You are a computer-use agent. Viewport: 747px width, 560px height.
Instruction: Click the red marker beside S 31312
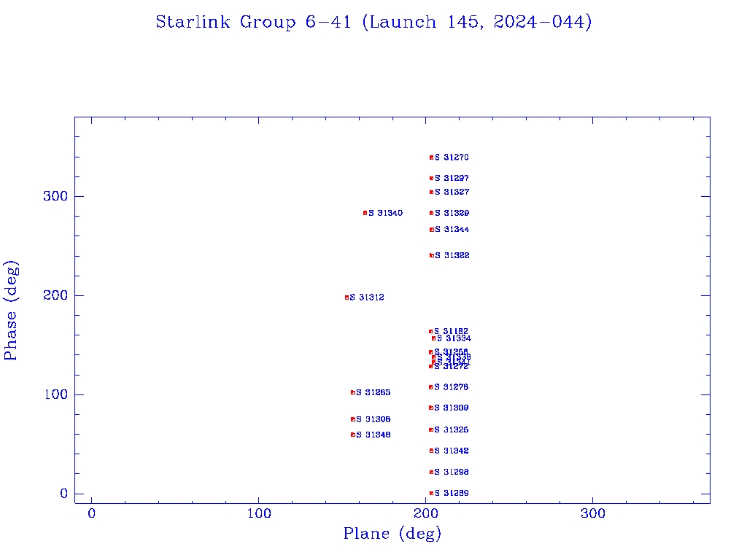(347, 297)
